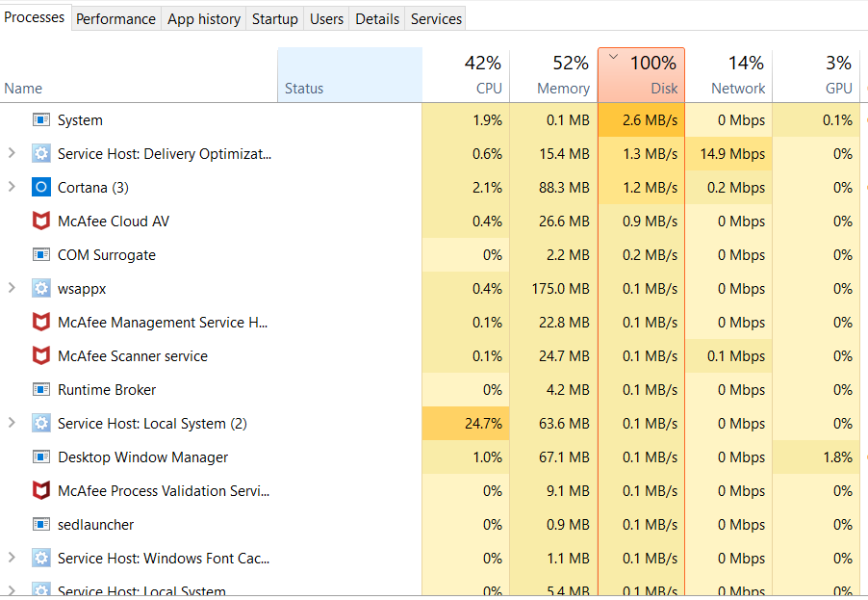Click the Desktop Window Manager icon
This screenshot has height=600, width=868.
pos(41,457)
